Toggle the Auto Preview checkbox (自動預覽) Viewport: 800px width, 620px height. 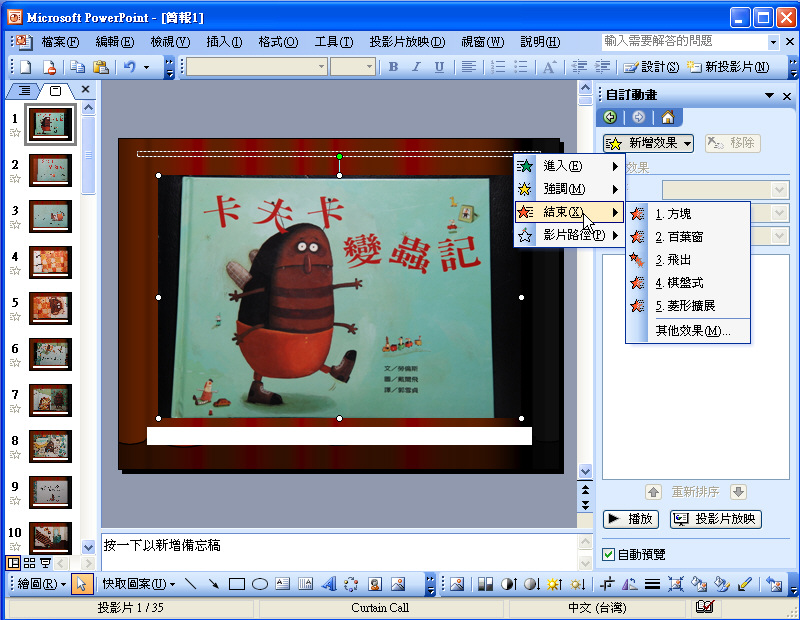point(608,554)
